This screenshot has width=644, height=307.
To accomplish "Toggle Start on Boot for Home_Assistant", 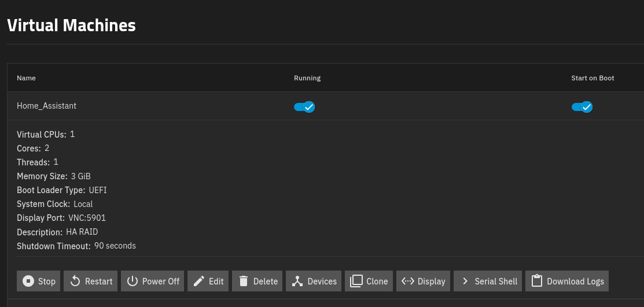I will (x=582, y=107).
